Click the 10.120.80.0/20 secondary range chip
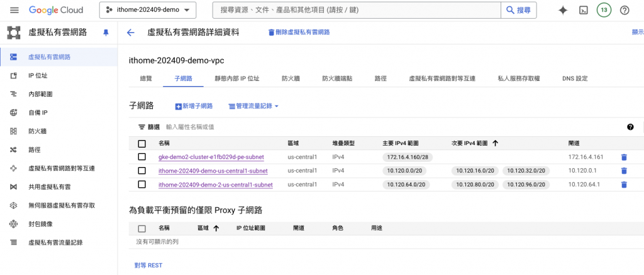The image size is (644, 275). [x=475, y=185]
